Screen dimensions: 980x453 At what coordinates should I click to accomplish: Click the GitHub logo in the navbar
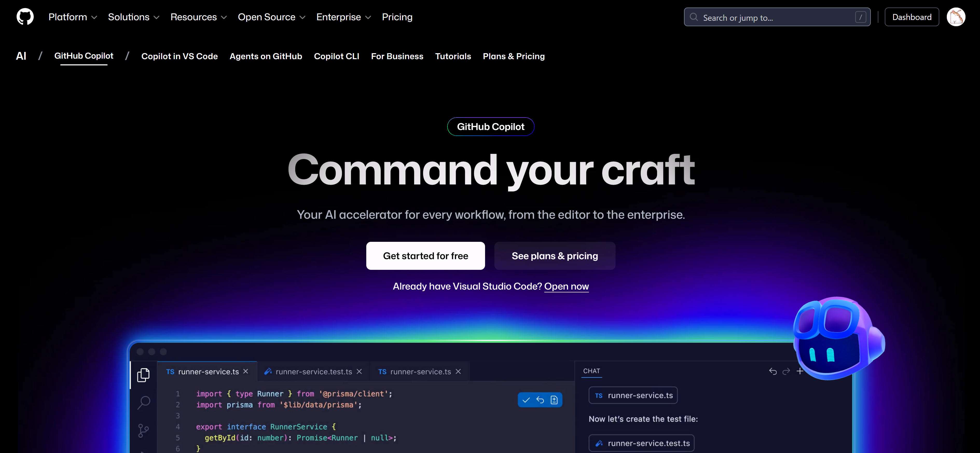[25, 16]
